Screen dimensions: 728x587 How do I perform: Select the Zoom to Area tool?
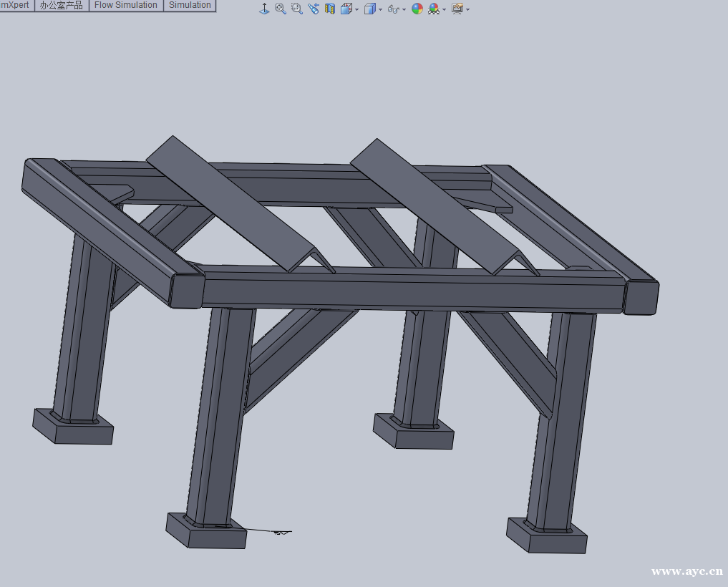[297, 9]
